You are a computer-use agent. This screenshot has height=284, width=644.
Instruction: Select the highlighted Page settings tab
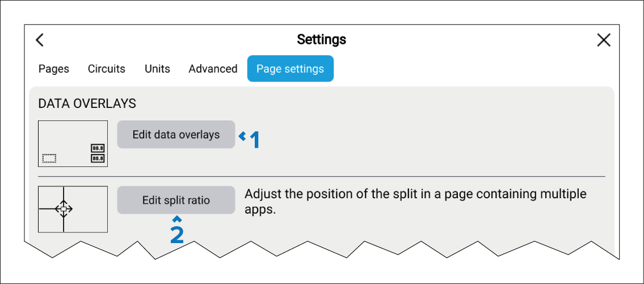click(x=290, y=69)
